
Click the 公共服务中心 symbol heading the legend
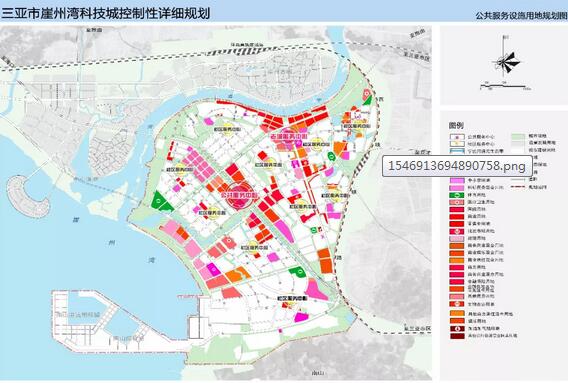point(457,137)
